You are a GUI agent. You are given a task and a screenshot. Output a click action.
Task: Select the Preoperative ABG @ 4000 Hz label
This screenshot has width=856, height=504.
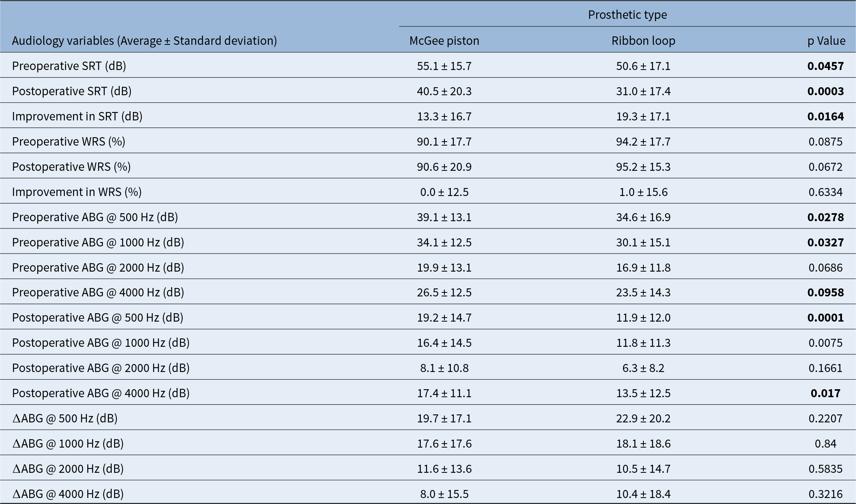98,292
